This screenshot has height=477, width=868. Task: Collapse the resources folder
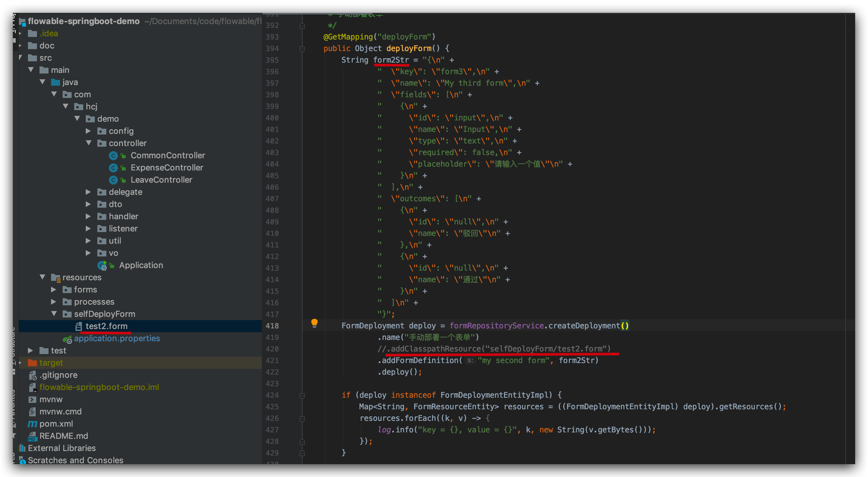[x=43, y=277]
